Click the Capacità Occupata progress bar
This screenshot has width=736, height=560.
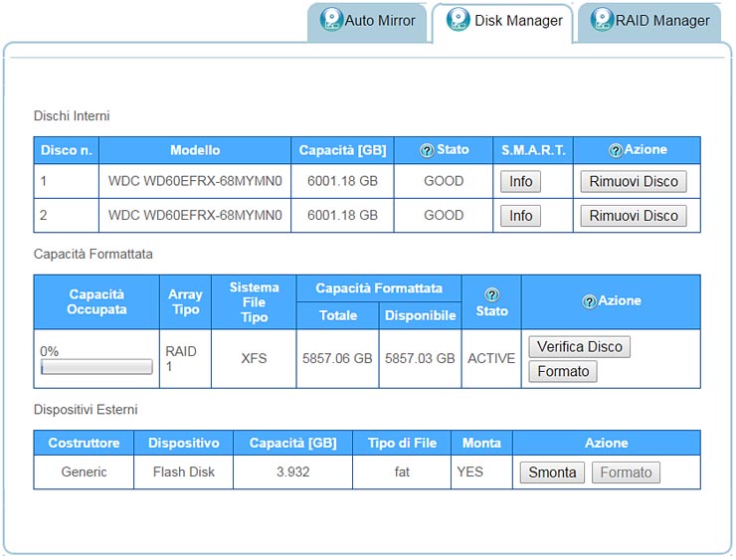click(x=96, y=367)
